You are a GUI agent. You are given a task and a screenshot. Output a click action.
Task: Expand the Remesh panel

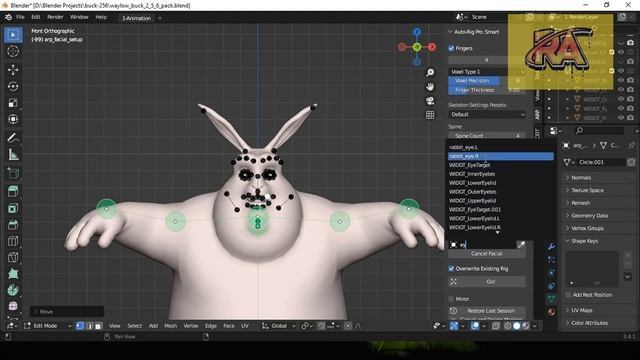point(580,203)
